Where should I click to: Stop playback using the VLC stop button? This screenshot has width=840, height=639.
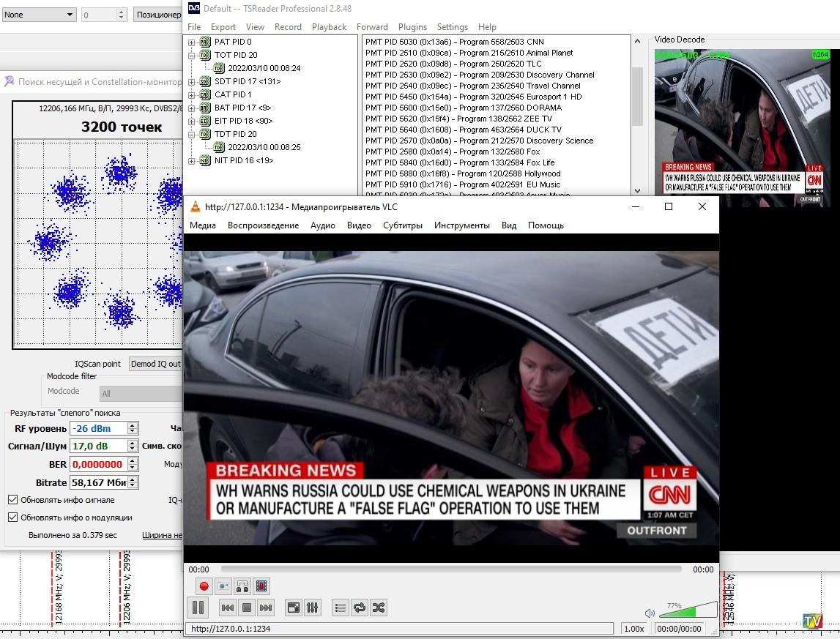point(247,608)
